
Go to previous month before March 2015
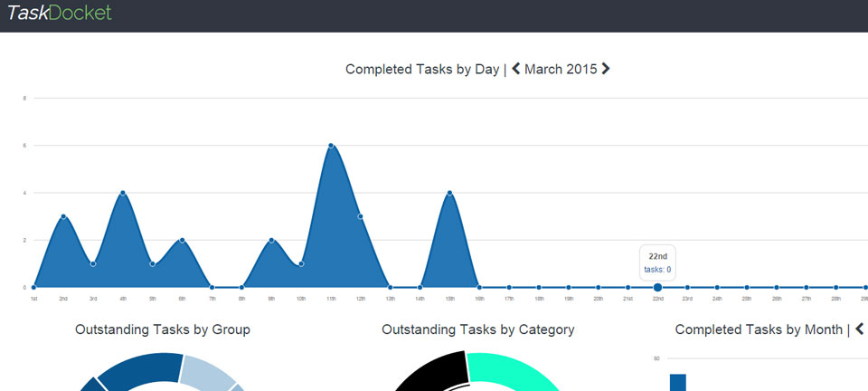pos(516,69)
